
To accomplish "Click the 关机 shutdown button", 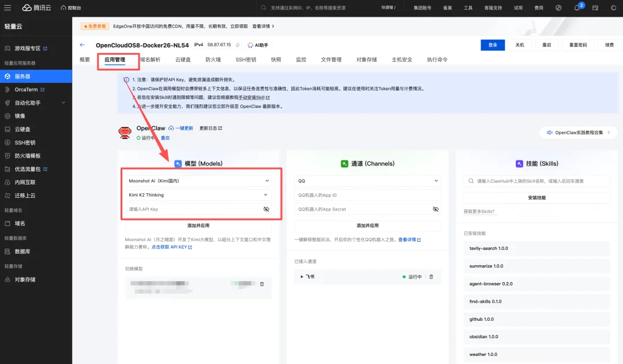I will (520, 45).
